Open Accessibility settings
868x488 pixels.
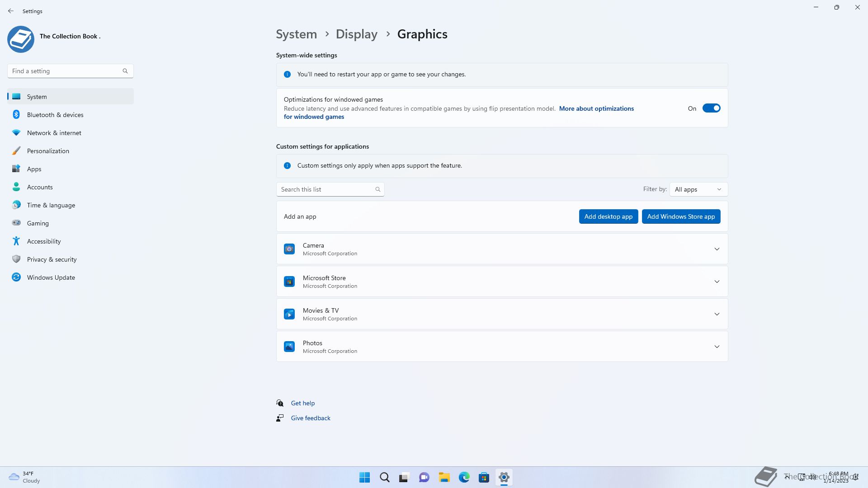71,241
